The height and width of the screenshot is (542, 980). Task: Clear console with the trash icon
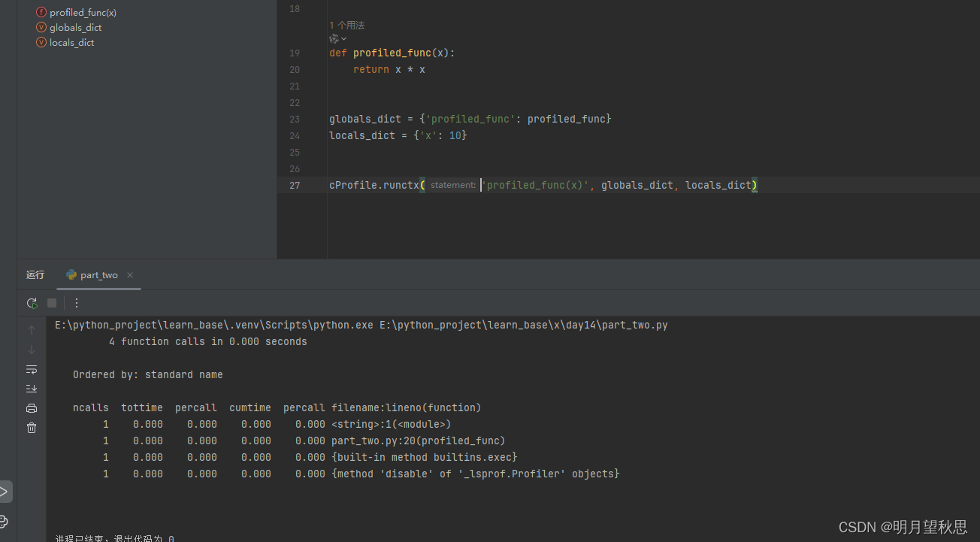[32, 428]
